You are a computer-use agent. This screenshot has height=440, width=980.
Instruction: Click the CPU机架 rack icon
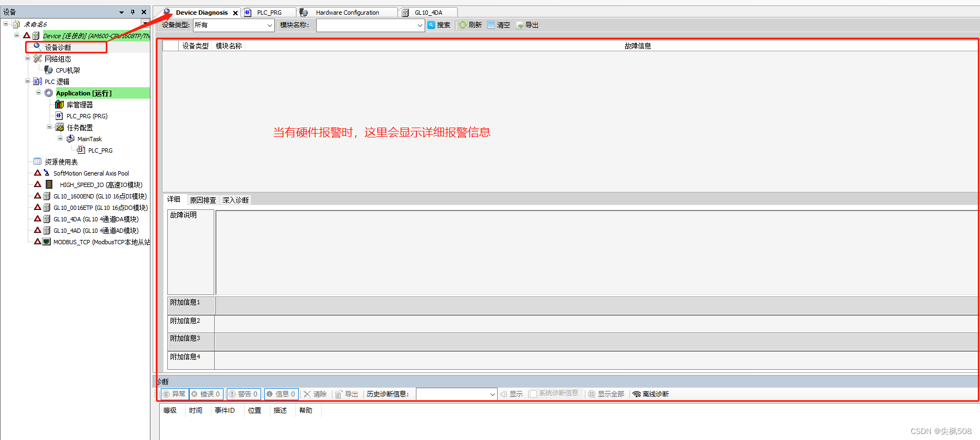(x=49, y=70)
